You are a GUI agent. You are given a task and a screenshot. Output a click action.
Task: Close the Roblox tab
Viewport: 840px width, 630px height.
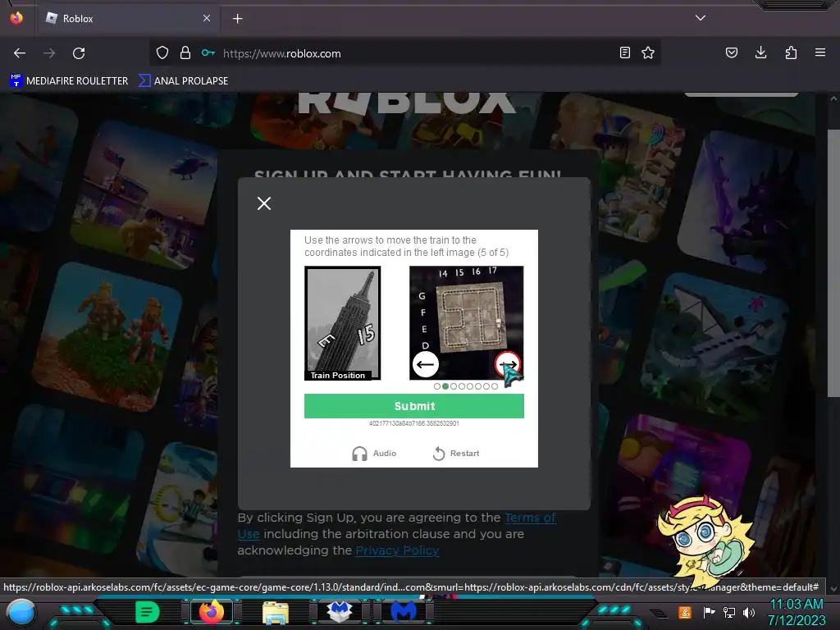[x=207, y=18]
